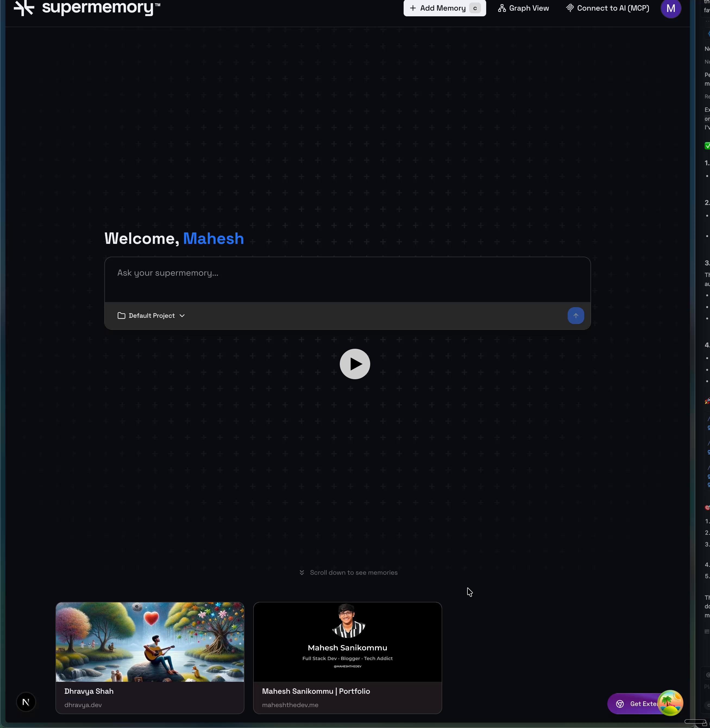The width and height of the screenshot is (710, 728).
Task: Click the dhravya.dev link text
Action: coord(83,705)
